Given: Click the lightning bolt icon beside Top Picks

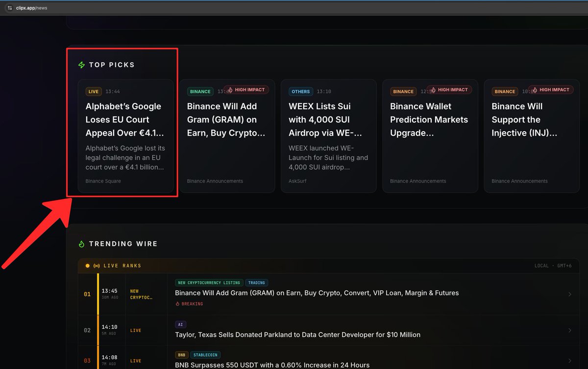Looking at the screenshot, I should [x=82, y=65].
